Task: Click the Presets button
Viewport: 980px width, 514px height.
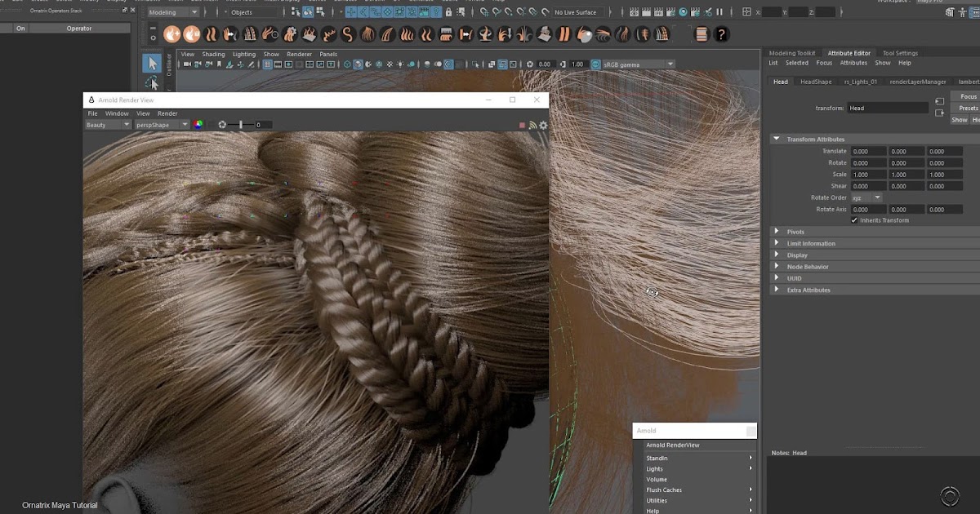Action: [967, 108]
